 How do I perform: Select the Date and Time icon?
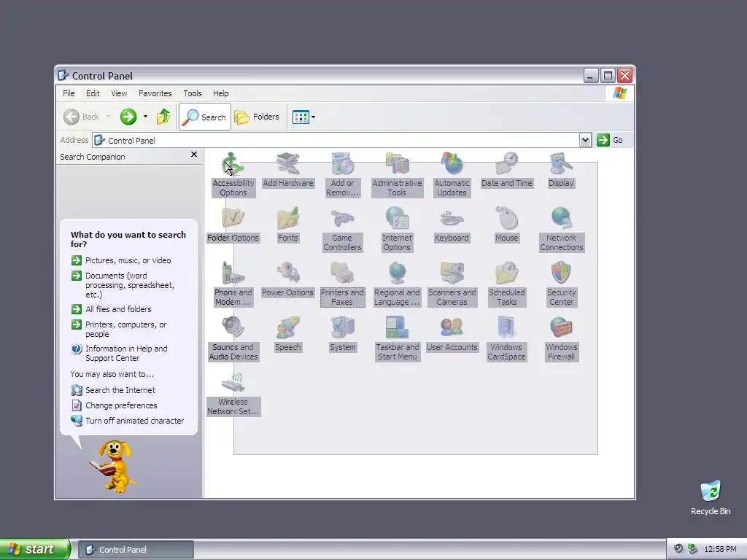pyautogui.click(x=506, y=169)
